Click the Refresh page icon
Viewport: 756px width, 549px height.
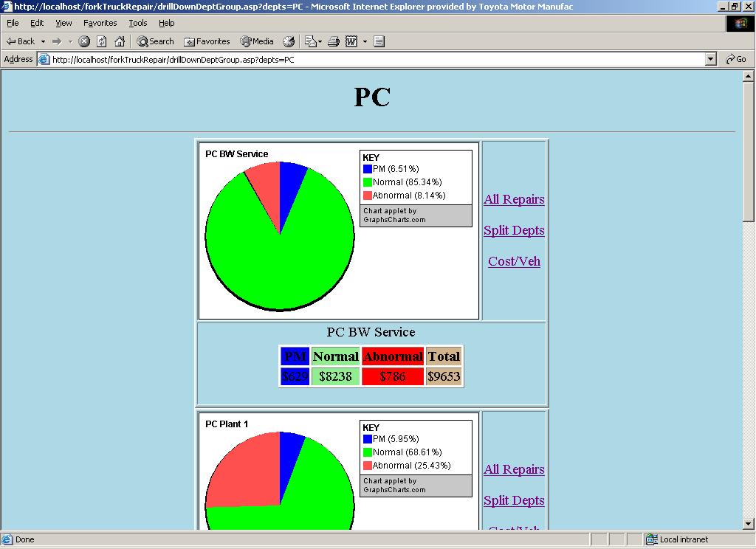102,41
